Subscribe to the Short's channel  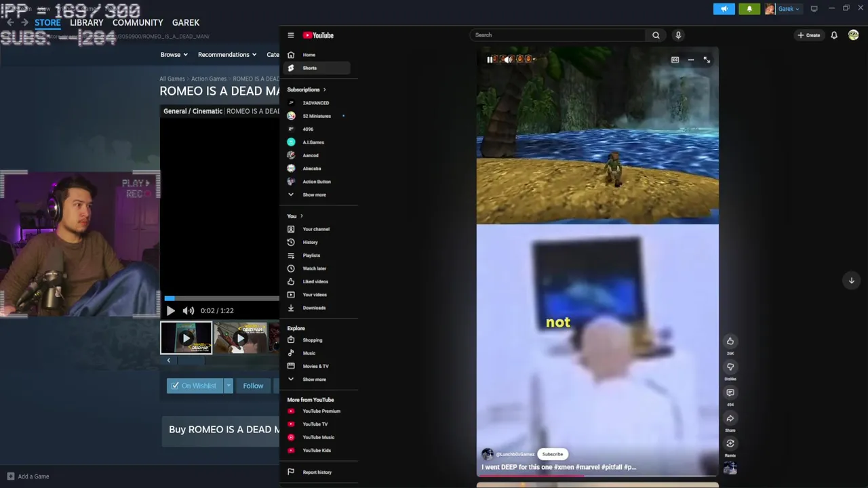tap(552, 454)
